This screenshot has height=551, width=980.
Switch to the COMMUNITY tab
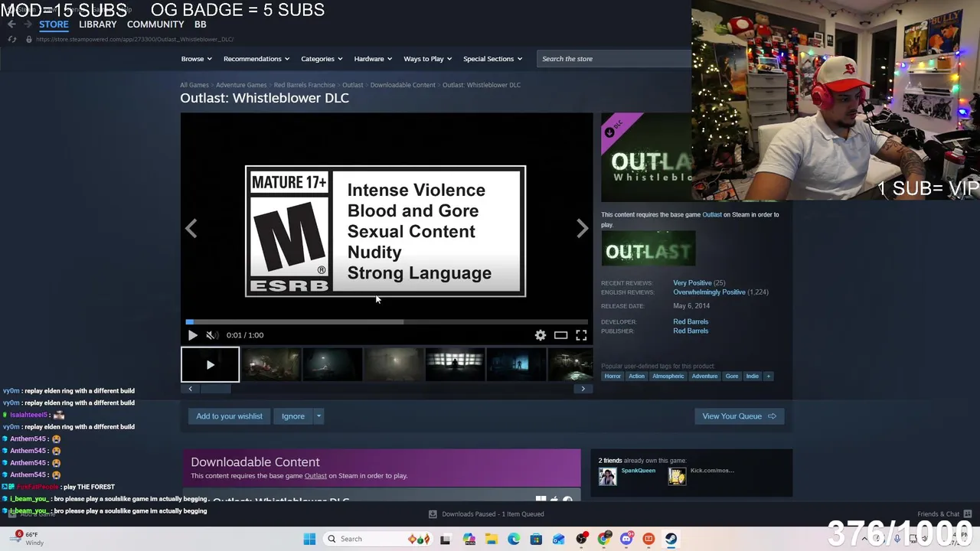pyautogui.click(x=155, y=24)
